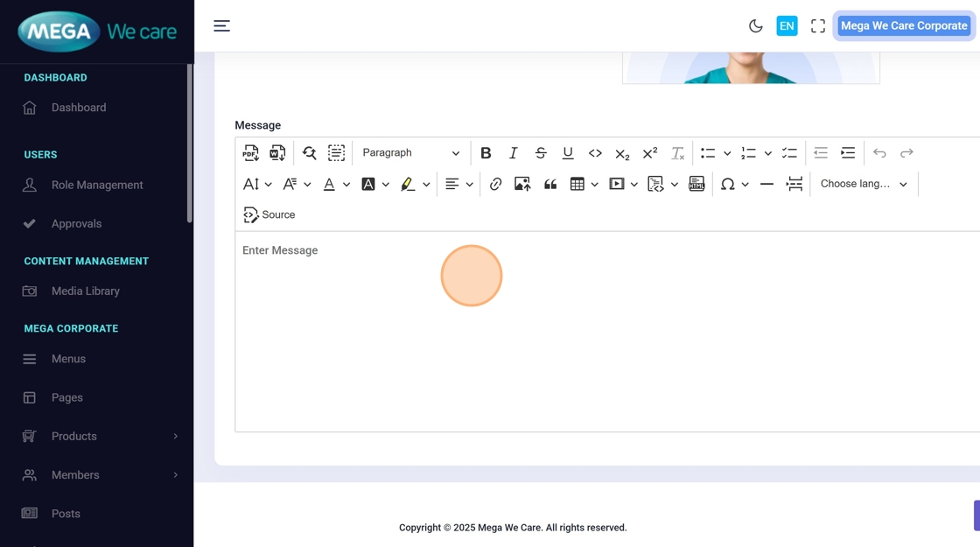Toggle bold formatting

click(x=486, y=153)
